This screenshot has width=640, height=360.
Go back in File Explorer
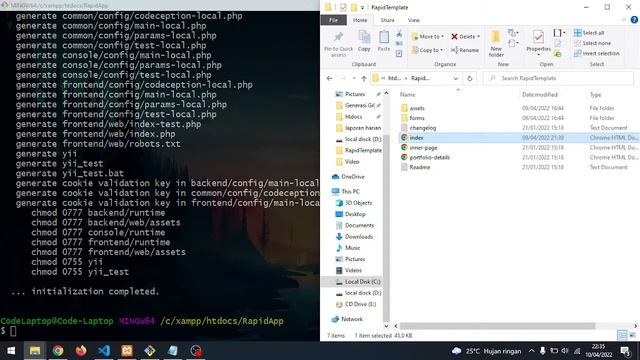[x=330, y=78]
